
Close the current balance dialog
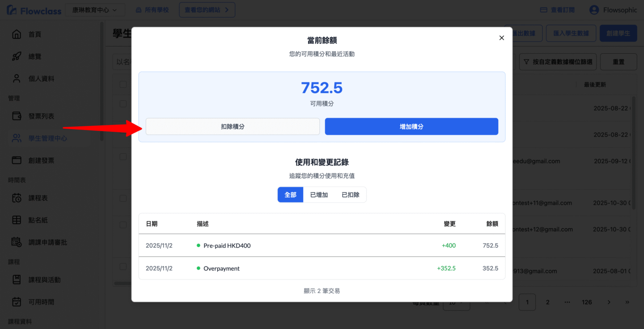pyautogui.click(x=501, y=38)
